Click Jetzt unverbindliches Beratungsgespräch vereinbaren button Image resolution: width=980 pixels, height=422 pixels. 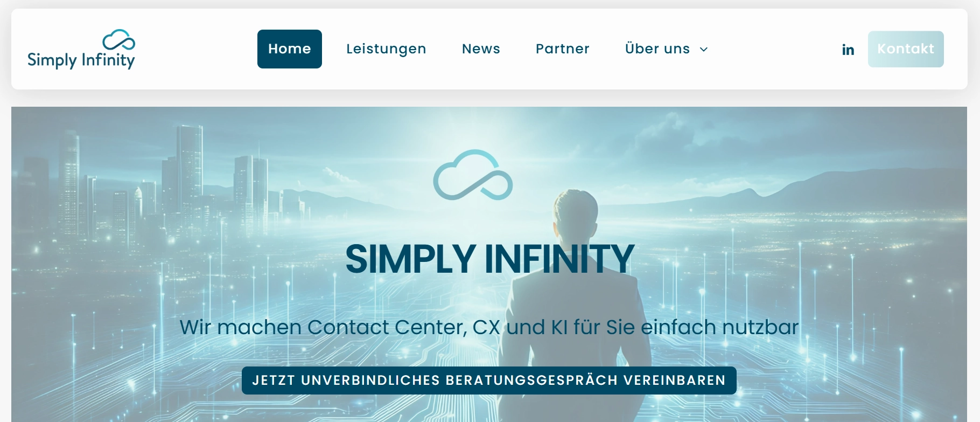tap(489, 381)
